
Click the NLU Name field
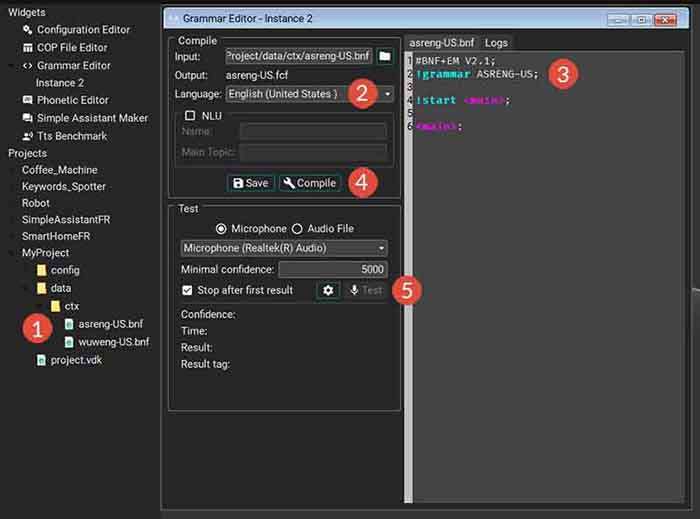(313, 132)
